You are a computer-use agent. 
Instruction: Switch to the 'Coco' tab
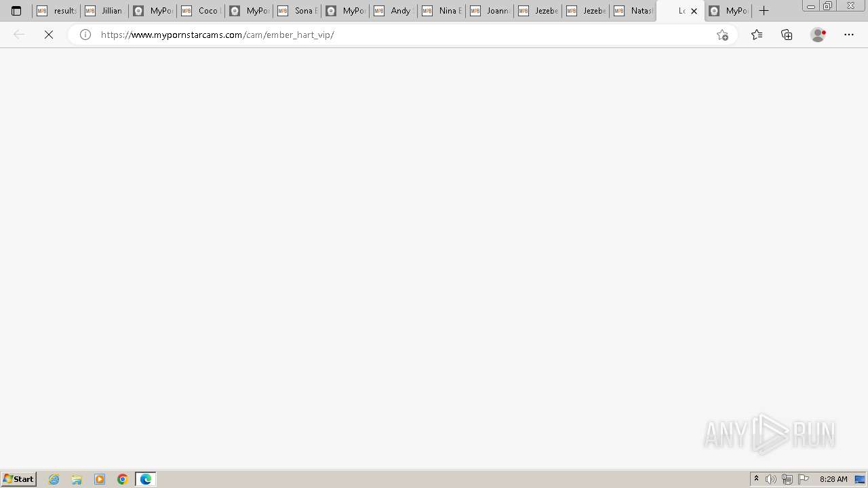(201, 11)
